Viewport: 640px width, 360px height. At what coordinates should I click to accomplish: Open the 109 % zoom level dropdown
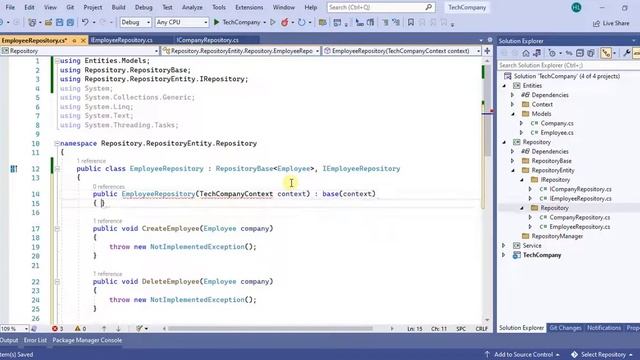point(14,329)
